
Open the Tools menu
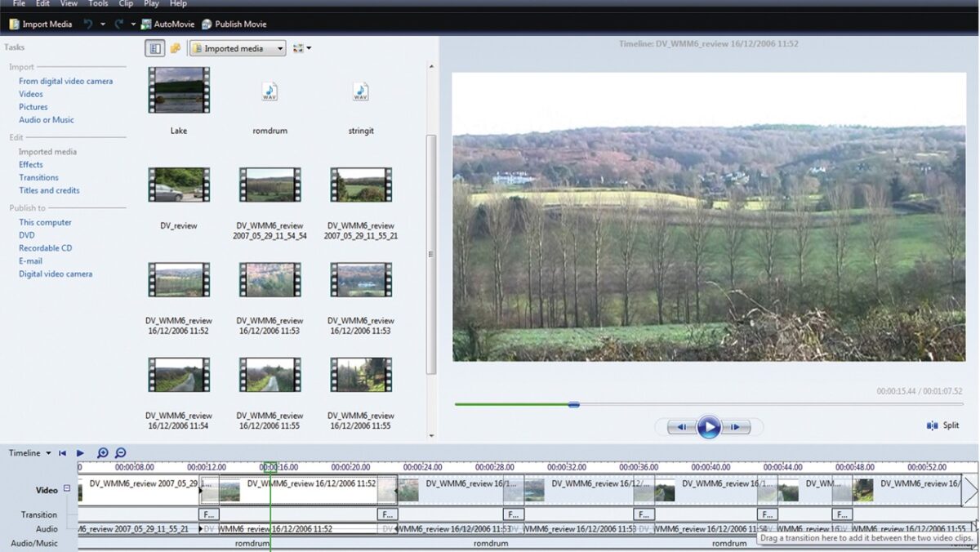[x=98, y=4]
